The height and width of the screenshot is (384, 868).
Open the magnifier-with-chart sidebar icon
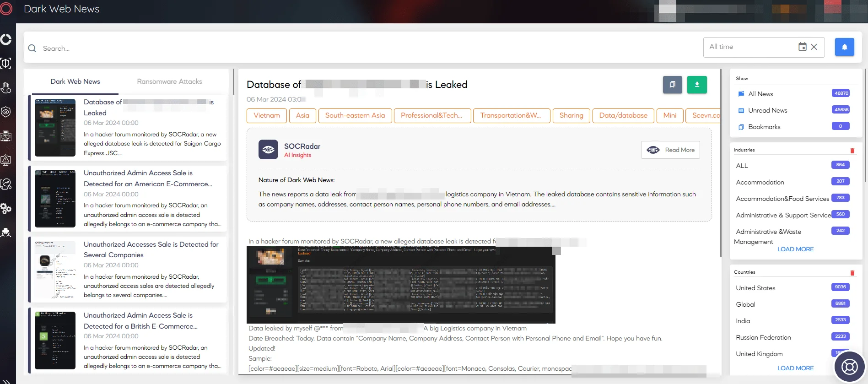[x=6, y=184]
